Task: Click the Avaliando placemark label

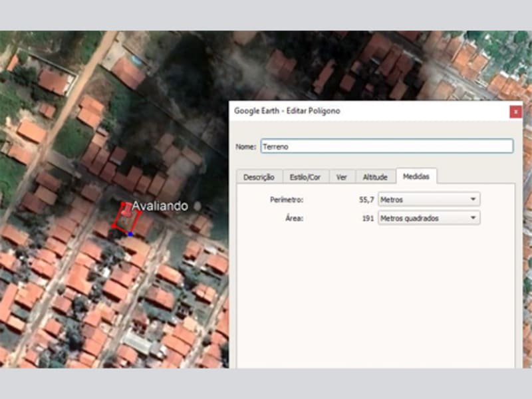Action: point(160,206)
